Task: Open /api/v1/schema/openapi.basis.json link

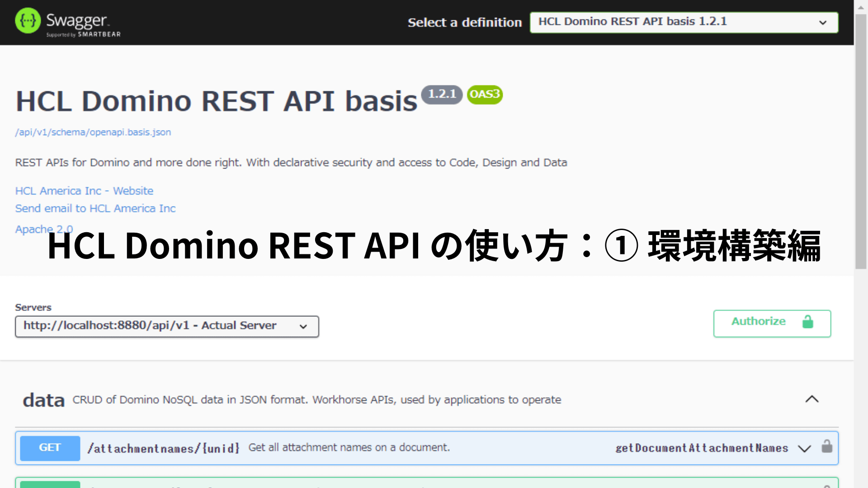Action: click(x=93, y=132)
